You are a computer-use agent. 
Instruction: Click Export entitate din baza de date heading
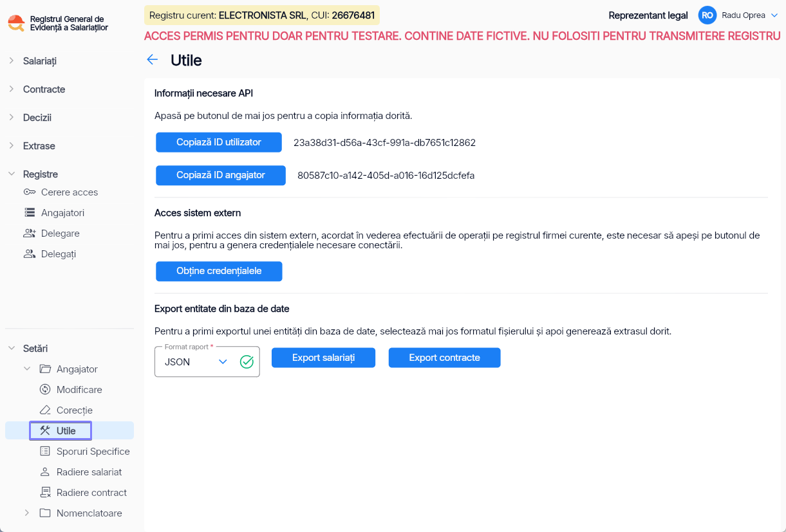222,309
